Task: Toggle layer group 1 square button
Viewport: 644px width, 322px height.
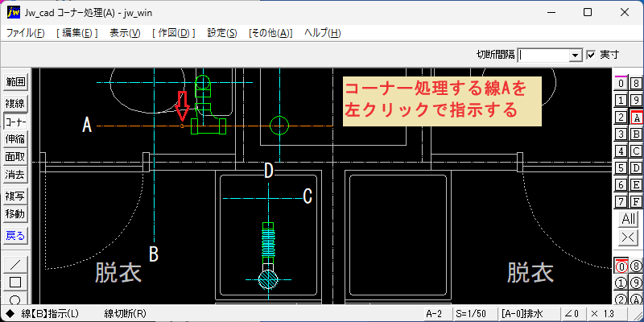Action: click(x=621, y=100)
